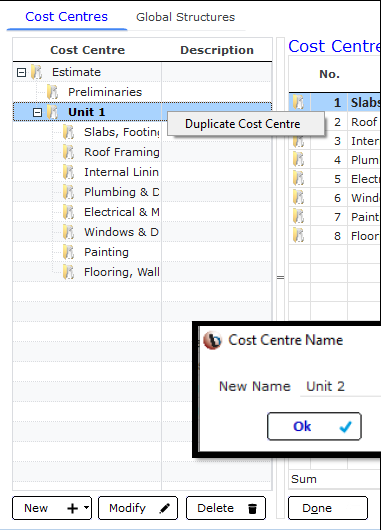The image size is (381, 530).
Task: Click the panel splitter handle between panes
Action: (x=281, y=278)
